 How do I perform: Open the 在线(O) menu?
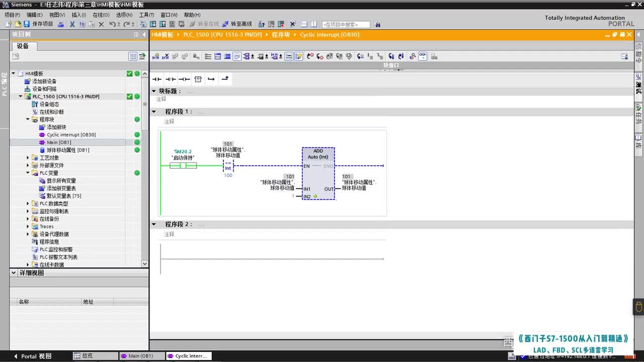pyautogui.click(x=101, y=15)
